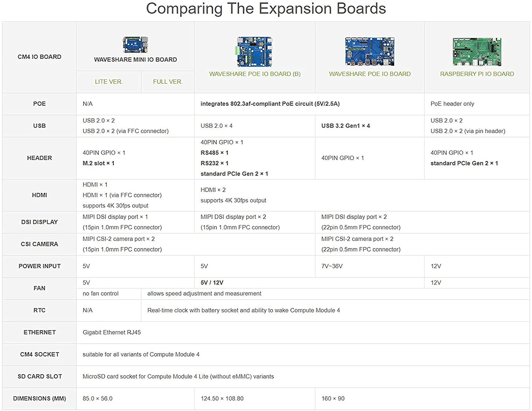Select the 'Real-time clock with battery socket' description
Screen dimensions: 532x411
(244, 310)
